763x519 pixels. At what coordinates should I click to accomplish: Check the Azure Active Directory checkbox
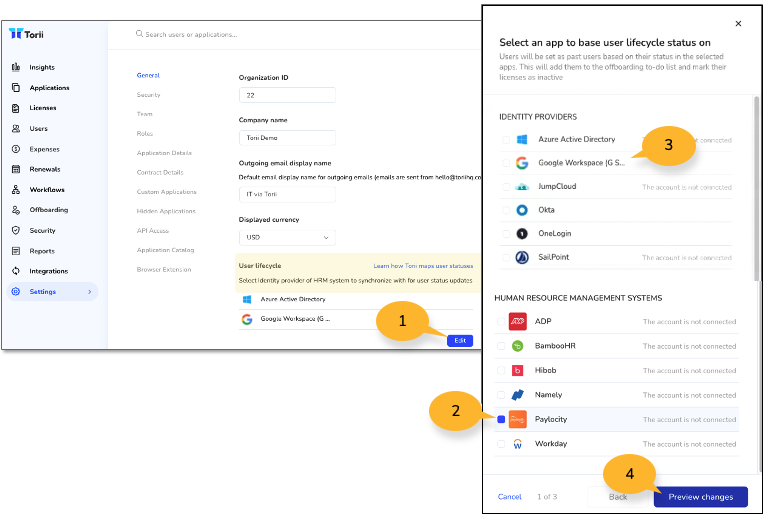point(506,140)
